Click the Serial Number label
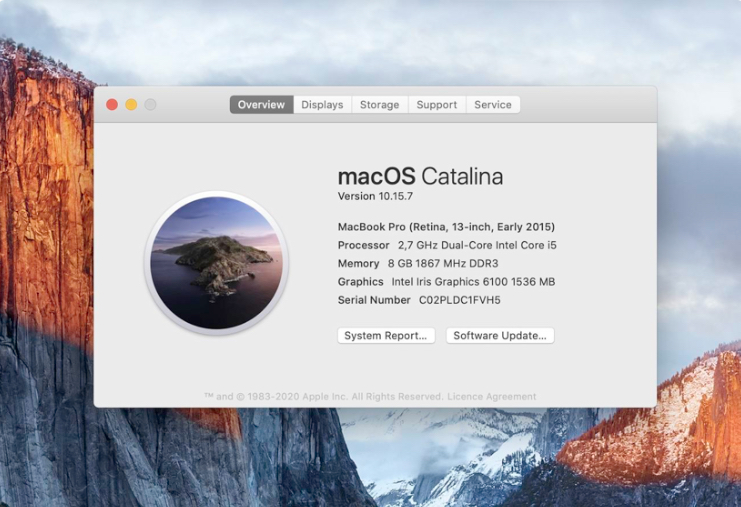 tap(374, 300)
